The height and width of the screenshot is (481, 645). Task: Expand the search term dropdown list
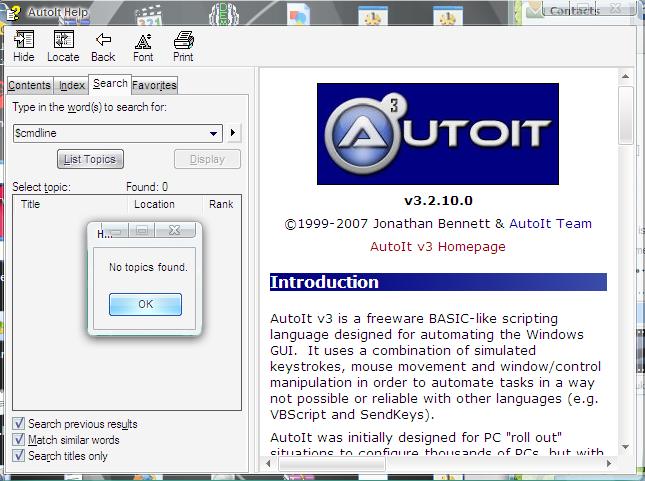(215, 133)
